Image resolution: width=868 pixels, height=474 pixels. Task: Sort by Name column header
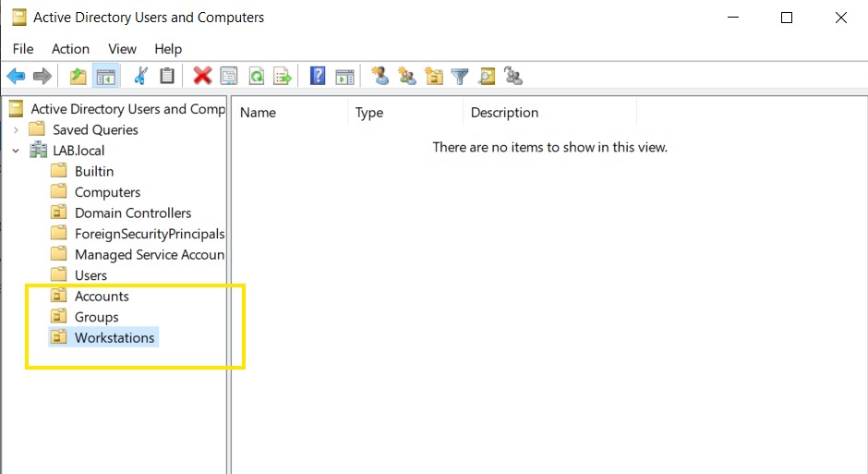pyautogui.click(x=291, y=113)
